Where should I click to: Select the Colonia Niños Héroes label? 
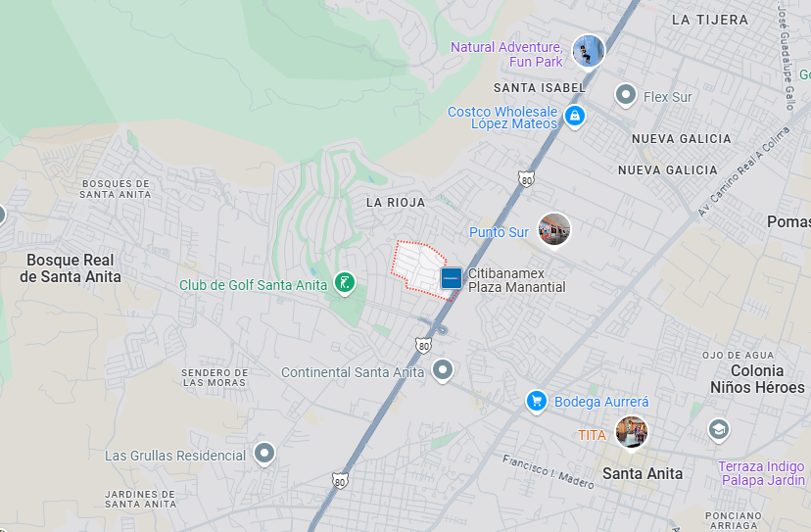point(757,379)
